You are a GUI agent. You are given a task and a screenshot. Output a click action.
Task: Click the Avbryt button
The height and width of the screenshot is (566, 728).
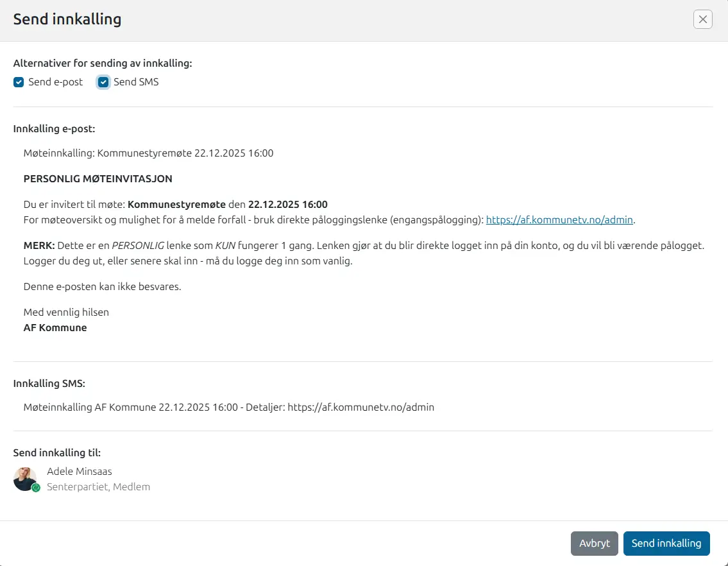pos(595,544)
